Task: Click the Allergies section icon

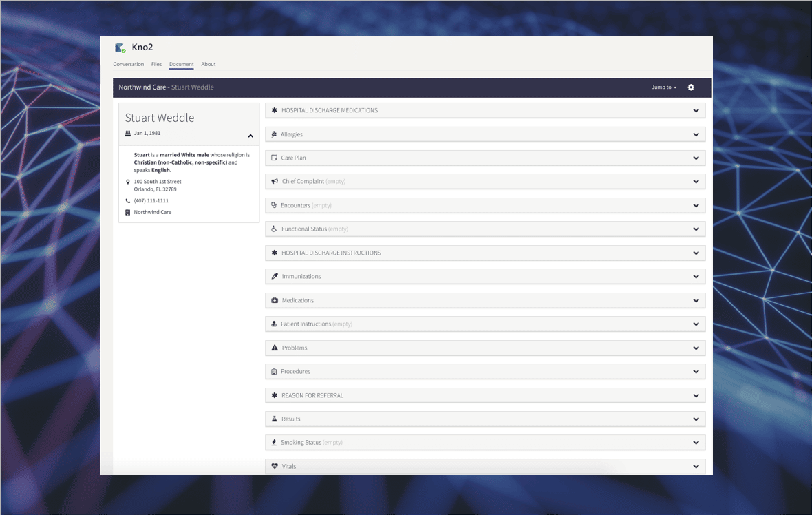Action: tap(274, 134)
